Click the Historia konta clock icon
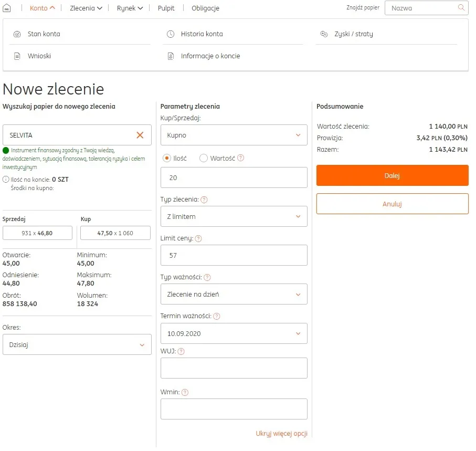476x451 pixels. point(171,34)
